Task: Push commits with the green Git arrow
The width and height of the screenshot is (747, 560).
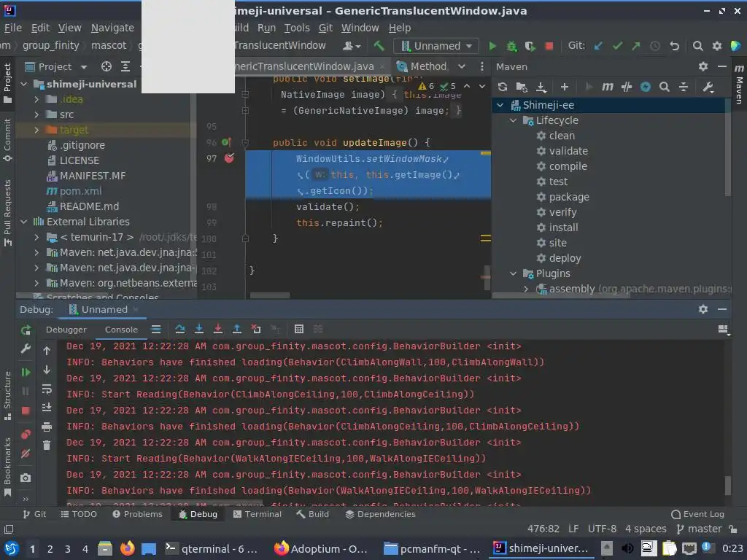Action: [636, 46]
